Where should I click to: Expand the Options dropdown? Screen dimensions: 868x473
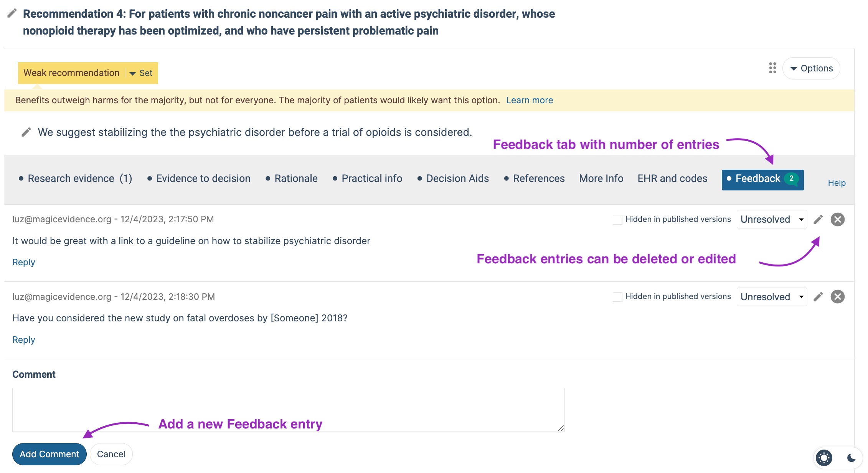tap(811, 68)
